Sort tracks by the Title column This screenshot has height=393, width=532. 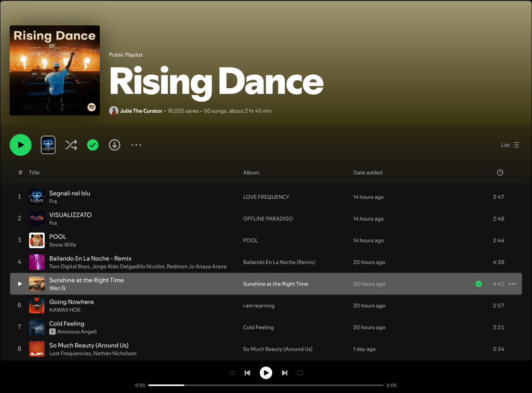(34, 172)
